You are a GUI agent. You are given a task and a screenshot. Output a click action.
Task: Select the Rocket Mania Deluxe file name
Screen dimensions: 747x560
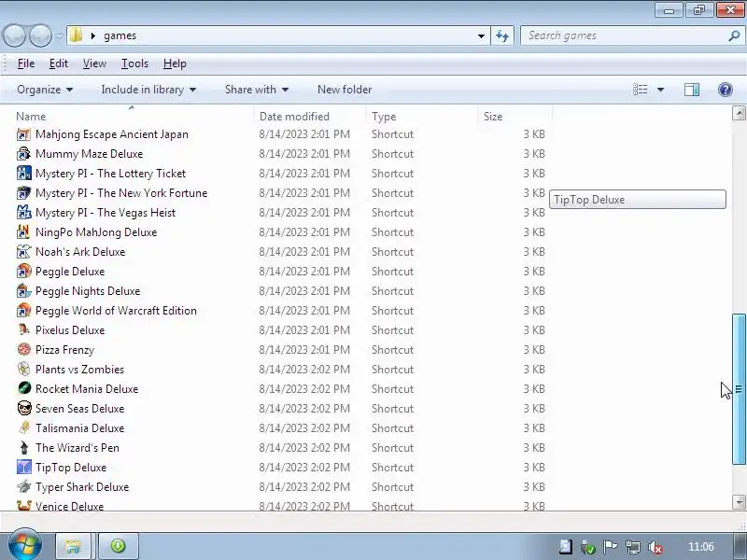[87, 389]
